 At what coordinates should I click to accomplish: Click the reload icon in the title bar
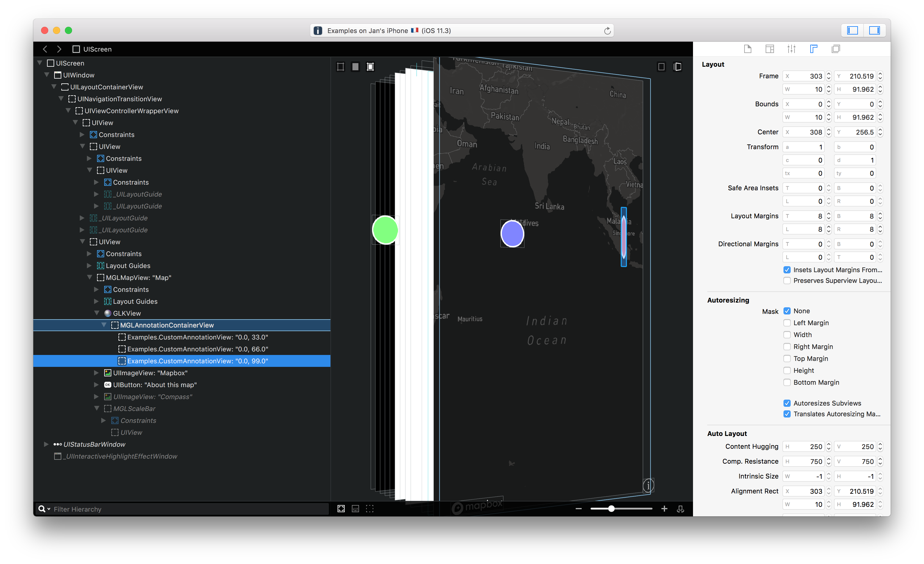tap(607, 31)
